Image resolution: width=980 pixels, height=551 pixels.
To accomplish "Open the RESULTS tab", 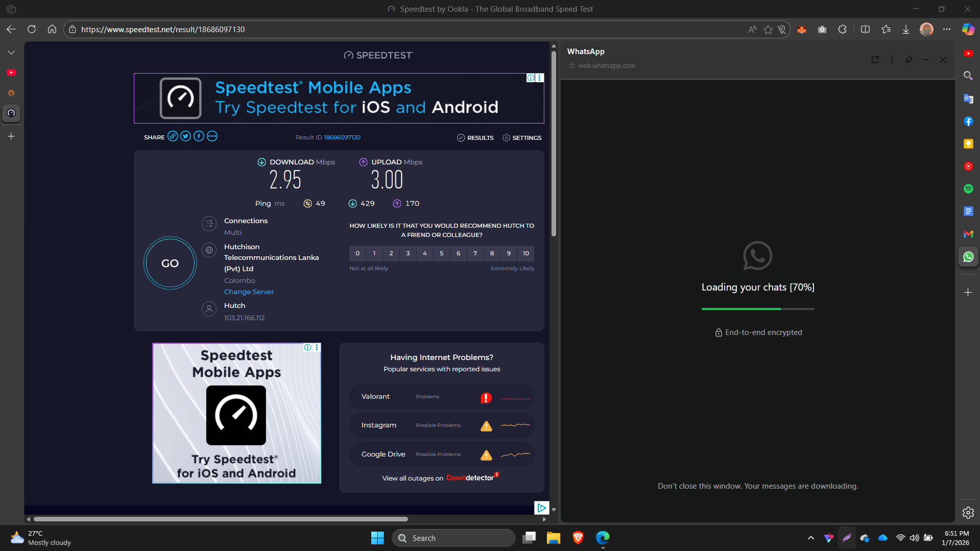I will pyautogui.click(x=475, y=138).
